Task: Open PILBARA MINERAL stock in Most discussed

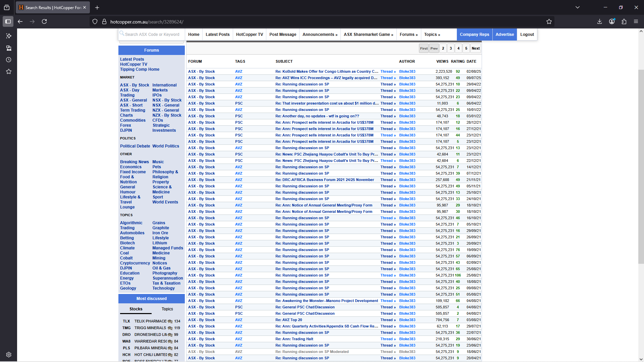Action: point(151,348)
